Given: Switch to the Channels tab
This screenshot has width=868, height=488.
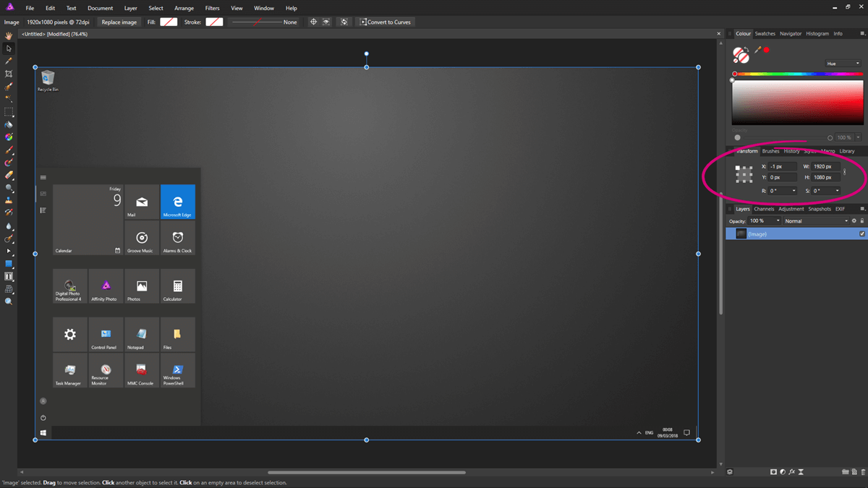Looking at the screenshot, I should [764, 208].
